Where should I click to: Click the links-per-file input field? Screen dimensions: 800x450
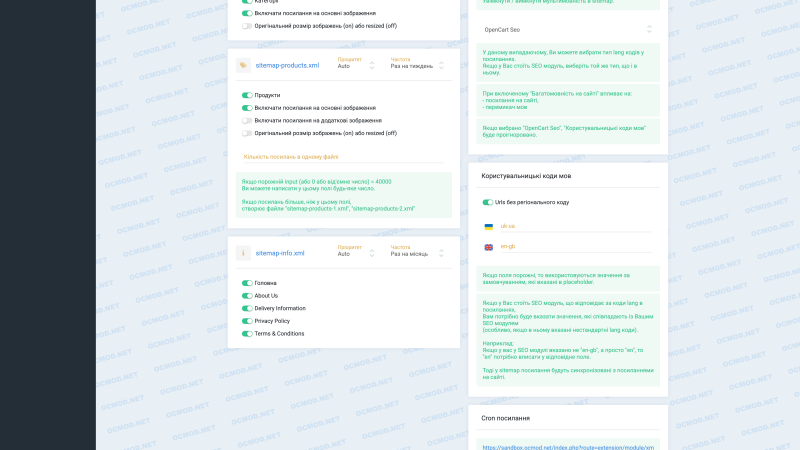[x=343, y=157]
